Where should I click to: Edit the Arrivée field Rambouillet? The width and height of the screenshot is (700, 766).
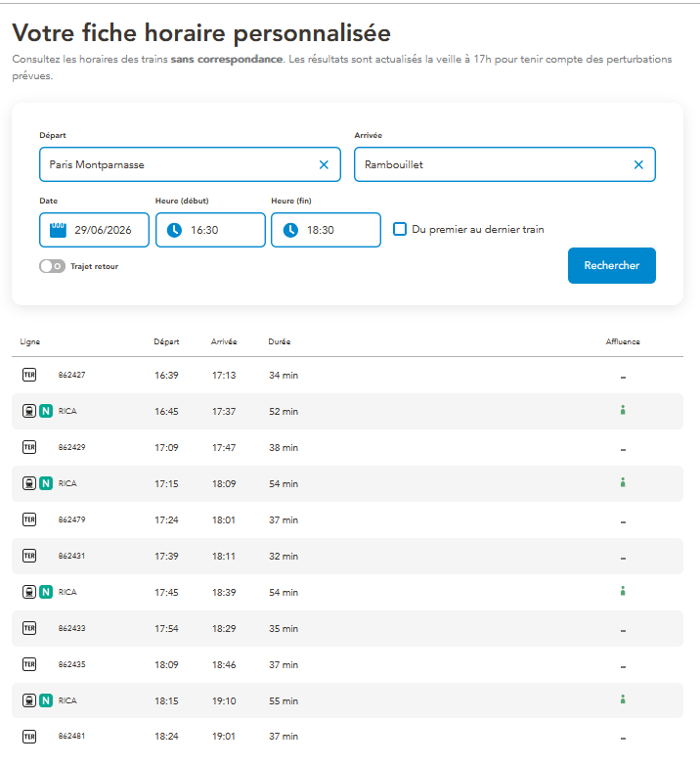coord(504,164)
